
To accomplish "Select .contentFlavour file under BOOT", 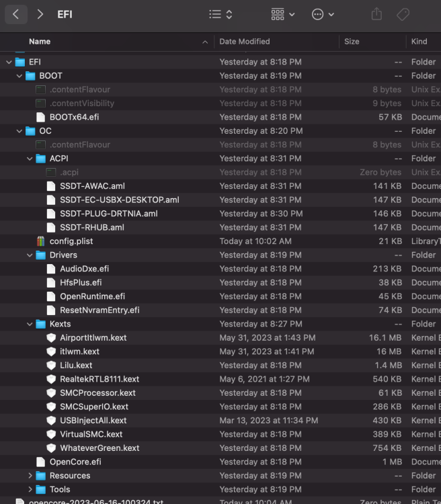I will tap(80, 89).
